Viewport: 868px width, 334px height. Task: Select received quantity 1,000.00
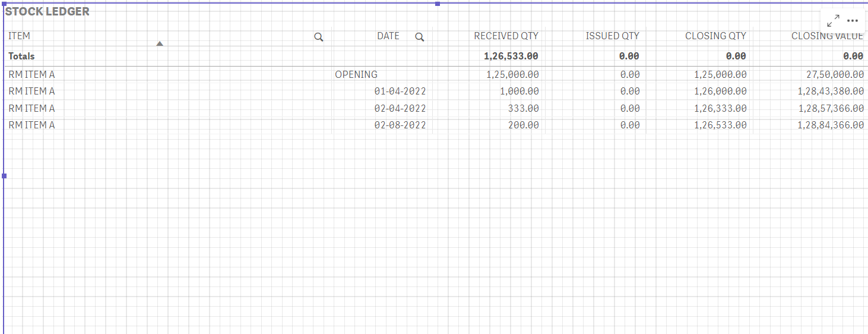pyautogui.click(x=519, y=91)
